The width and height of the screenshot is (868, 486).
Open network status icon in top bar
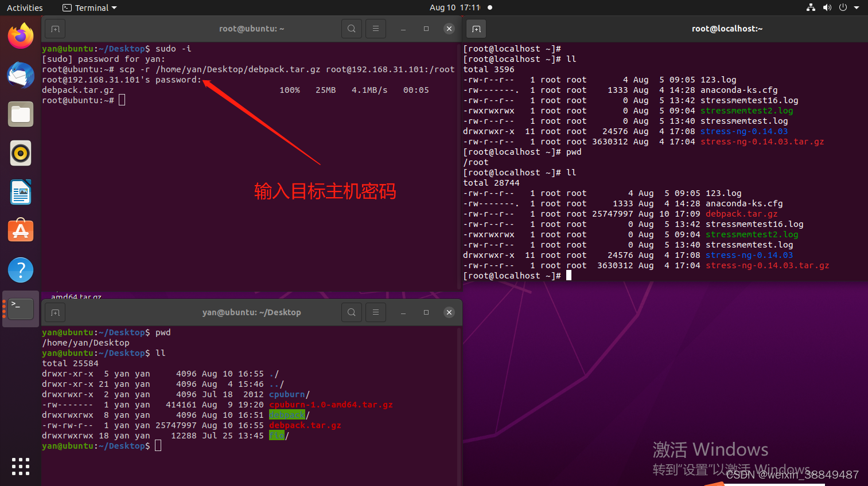pos(811,7)
